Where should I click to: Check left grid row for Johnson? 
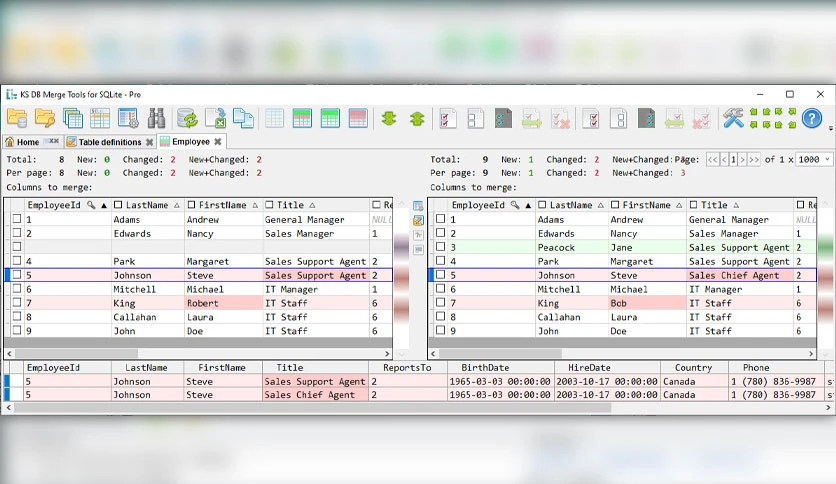click(17, 275)
